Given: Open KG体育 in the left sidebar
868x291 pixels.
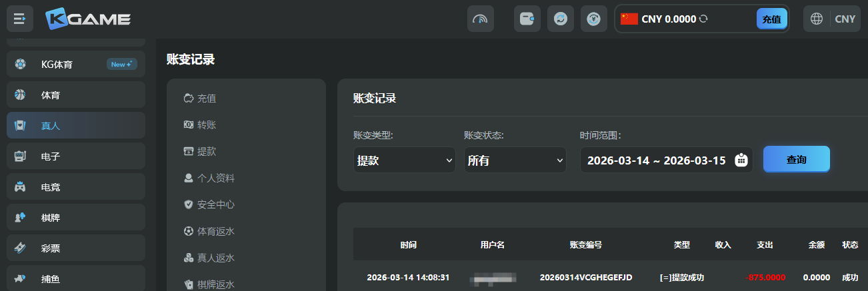Looking at the screenshot, I should (76, 65).
